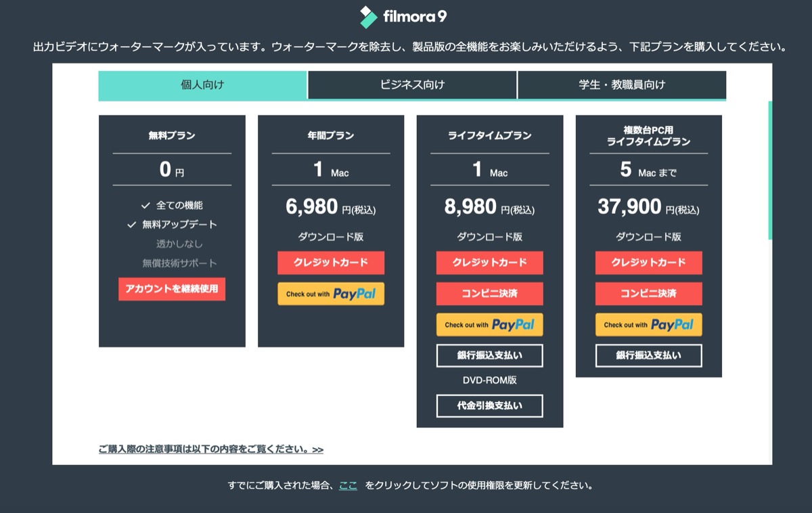Viewport: 812px width, 513px height.
Task: Choose 代金引換支払い for the DVD-ROM版
Action: click(x=490, y=406)
